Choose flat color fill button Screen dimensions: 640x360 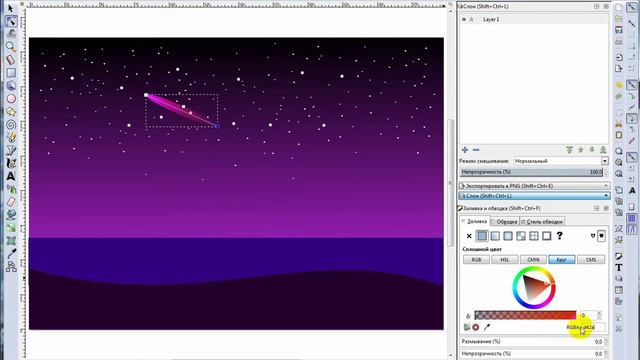482,236
